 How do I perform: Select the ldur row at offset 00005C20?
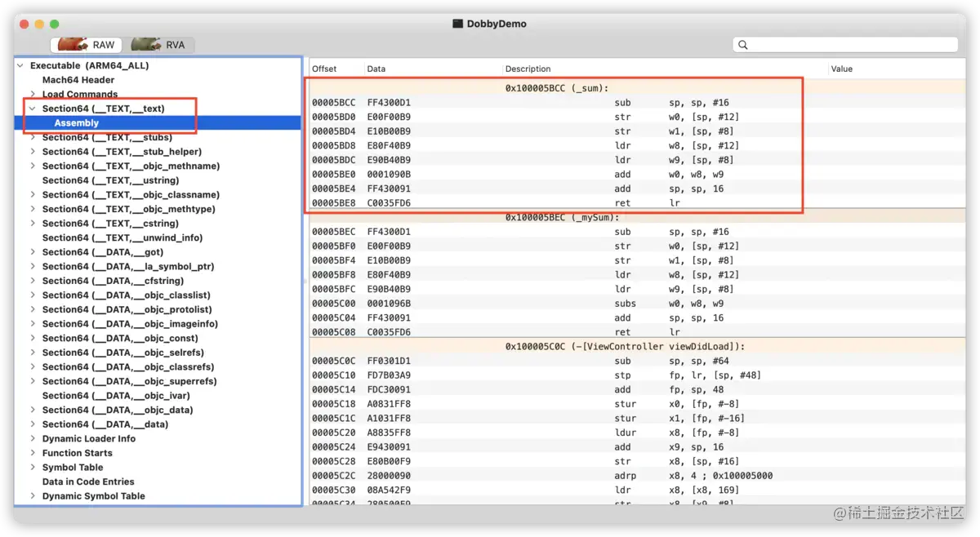(x=636, y=433)
